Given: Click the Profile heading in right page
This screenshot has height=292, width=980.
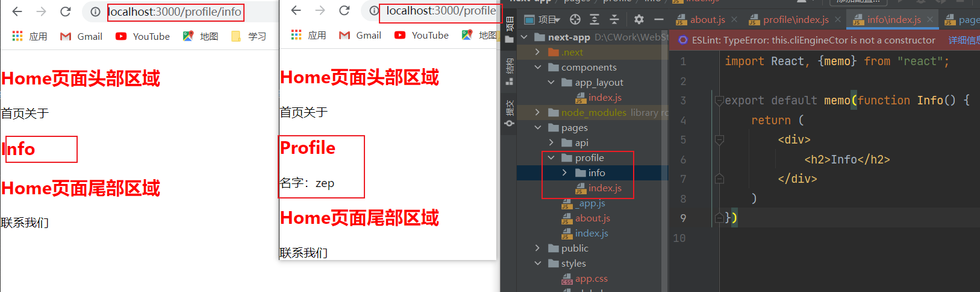Looking at the screenshot, I should [x=308, y=148].
